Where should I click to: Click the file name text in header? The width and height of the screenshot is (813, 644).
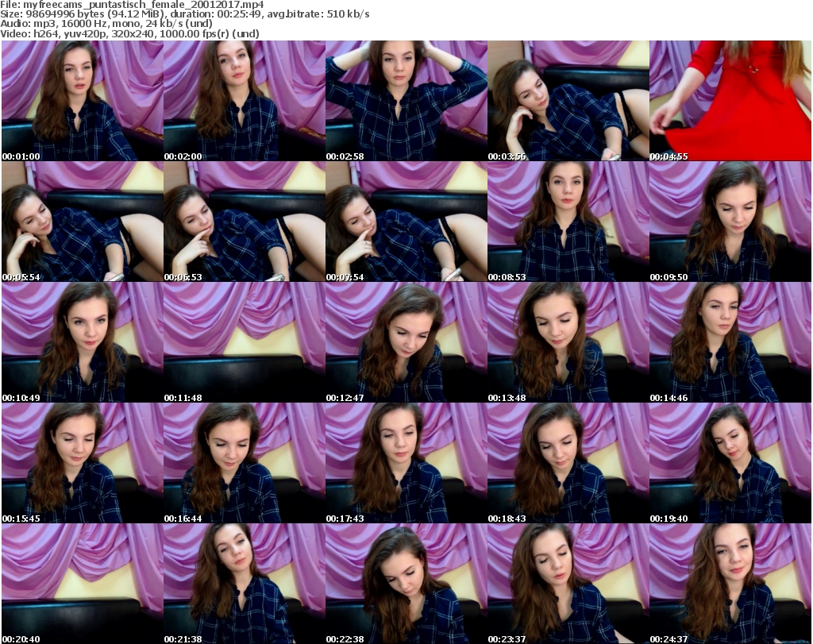click(132, 5)
